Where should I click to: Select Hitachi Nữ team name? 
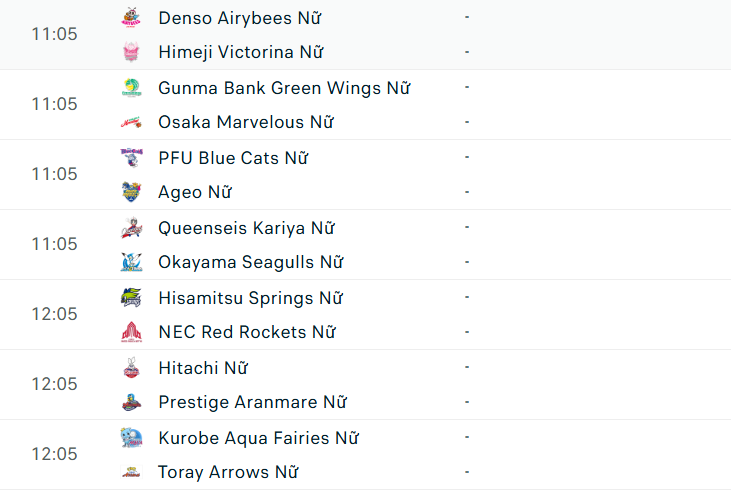203,368
